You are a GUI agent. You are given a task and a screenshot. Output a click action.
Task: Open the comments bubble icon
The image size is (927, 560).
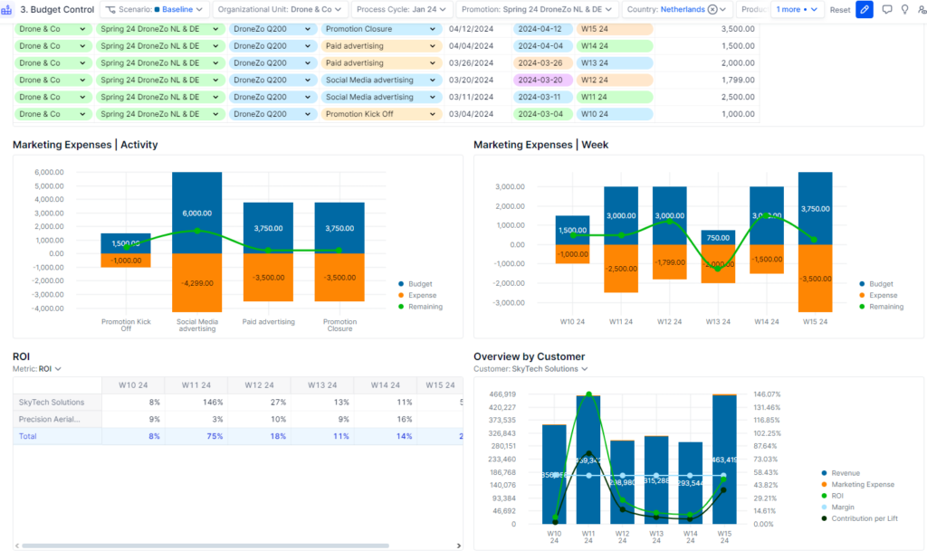point(887,10)
